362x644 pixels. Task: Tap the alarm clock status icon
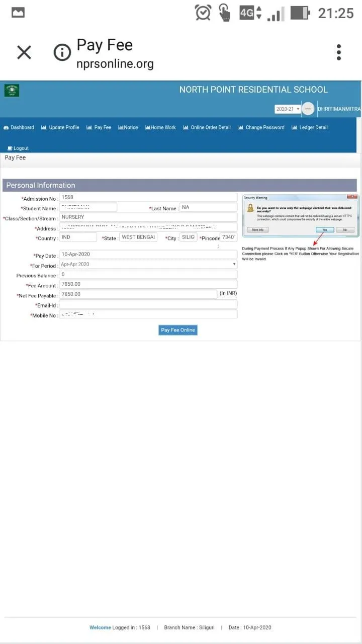[x=203, y=13]
